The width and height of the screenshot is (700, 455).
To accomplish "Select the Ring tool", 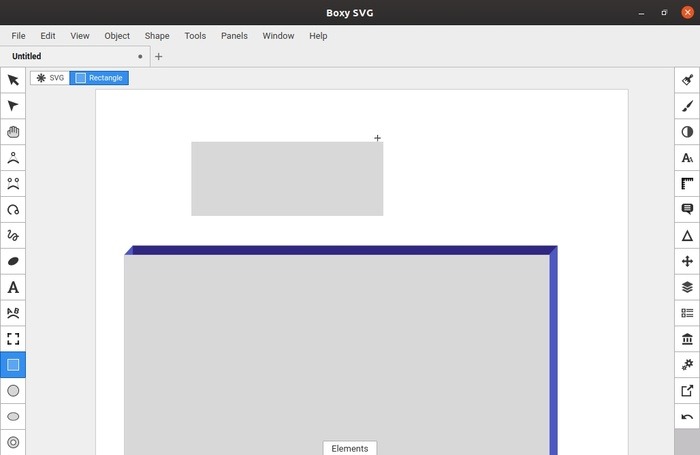I will point(13,442).
